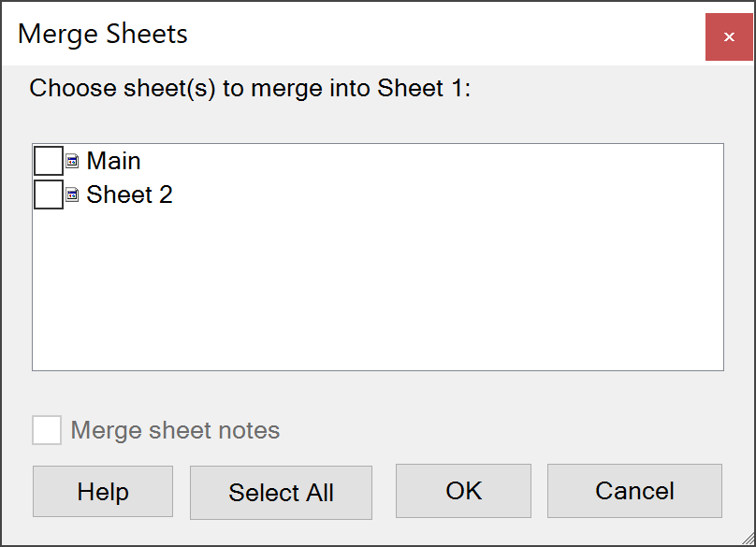Click the sheet icon next to Main
Viewport: 756px width, 547px height.
(x=72, y=161)
